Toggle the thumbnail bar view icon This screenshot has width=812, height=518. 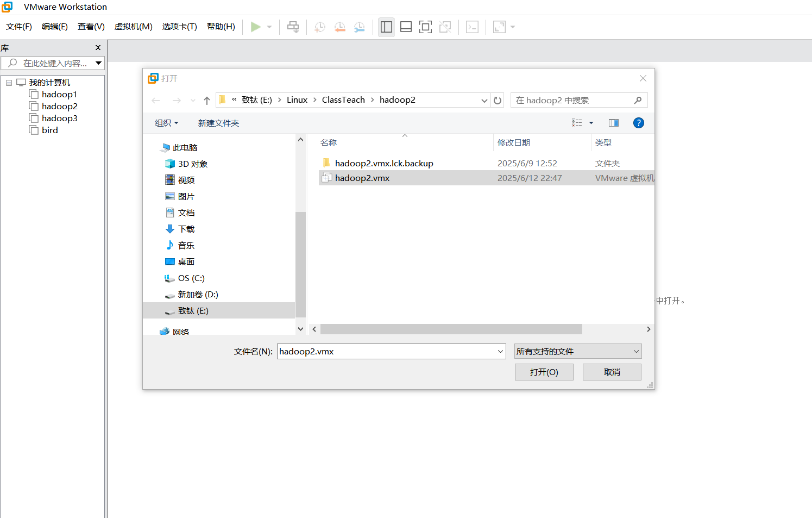pyautogui.click(x=406, y=27)
